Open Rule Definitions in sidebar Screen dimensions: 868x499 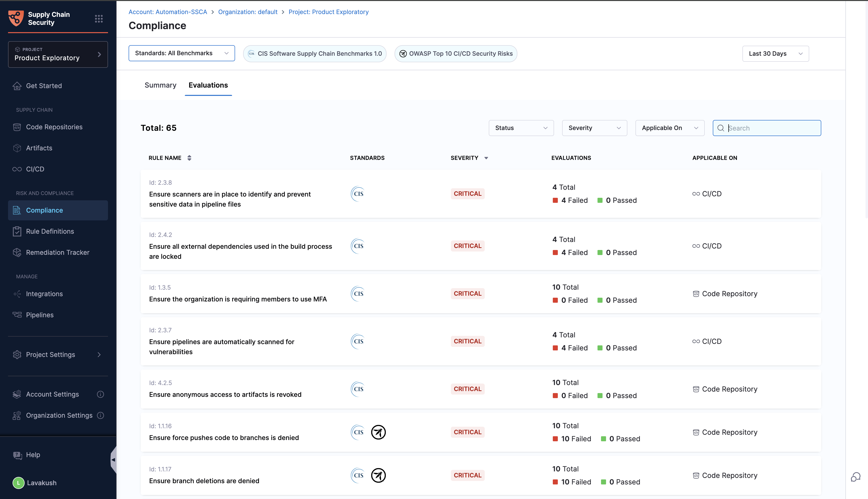click(x=50, y=231)
